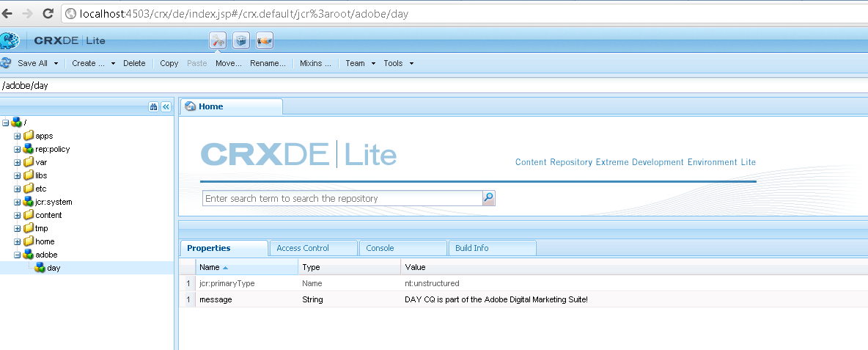
Task: Expand the etc folder
Action: [17, 189]
